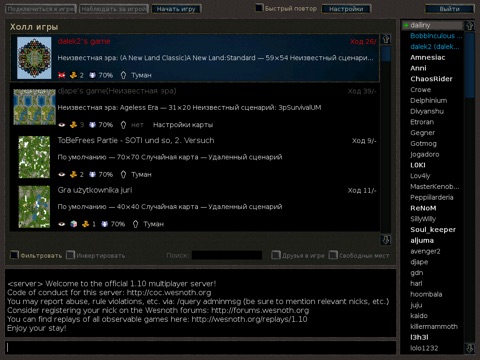Click timer icon in ToBeFrees Partie row
The image size is (480, 360).
pyautogui.click(x=123, y=174)
